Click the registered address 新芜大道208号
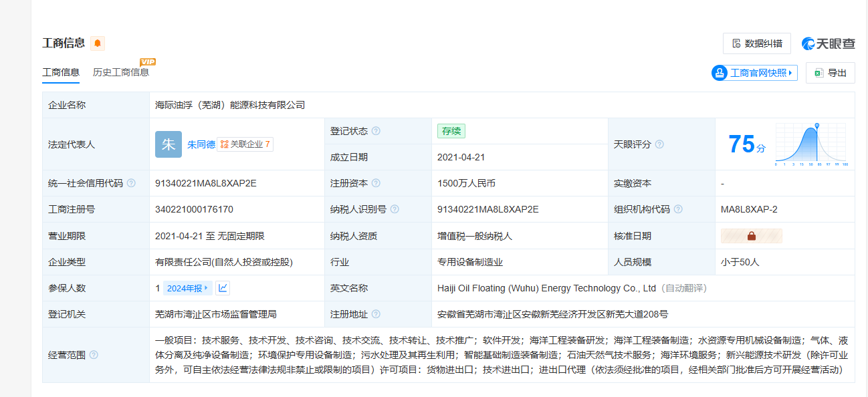This screenshot has height=397, width=868. click(x=552, y=314)
